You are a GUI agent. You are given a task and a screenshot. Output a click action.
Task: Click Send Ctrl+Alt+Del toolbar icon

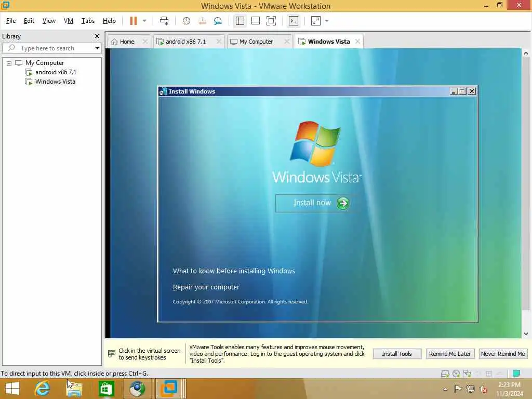coord(164,21)
